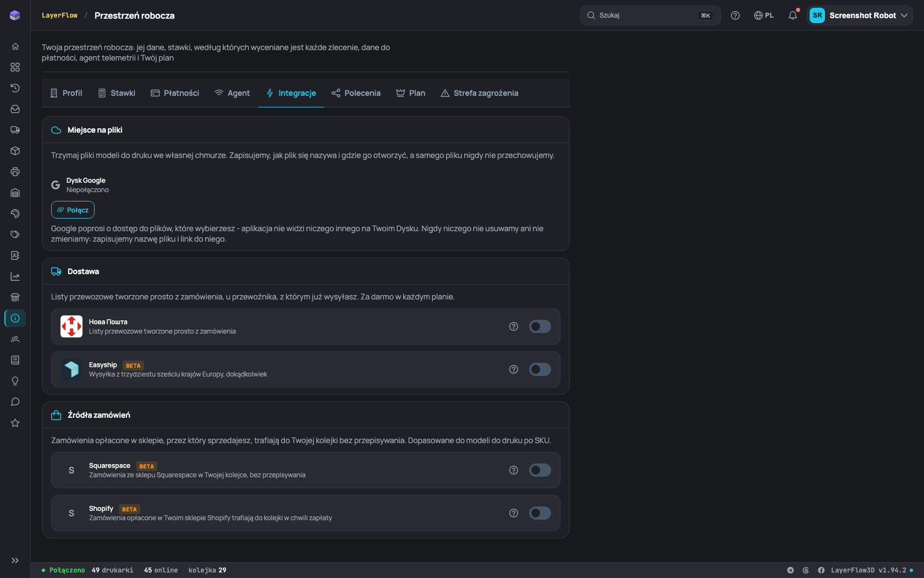Click the "kolejka 29" status bar entry
This screenshot has width=924, height=578.
(x=207, y=570)
